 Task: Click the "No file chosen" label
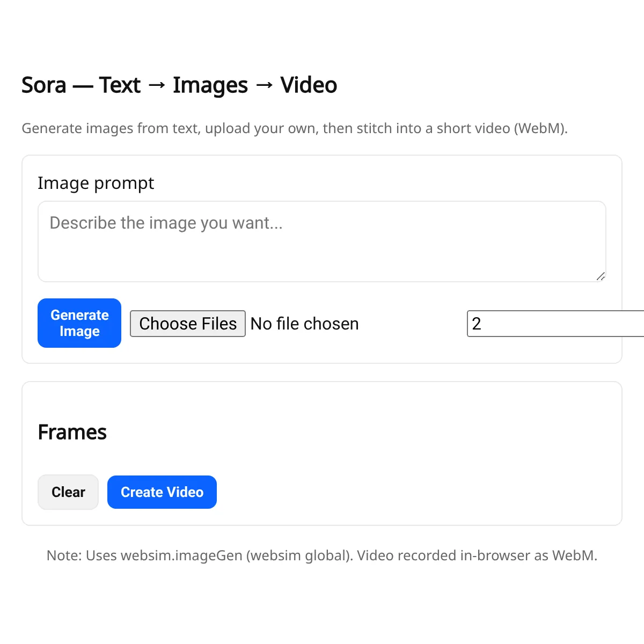pyautogui.click(x=304, y=324)
